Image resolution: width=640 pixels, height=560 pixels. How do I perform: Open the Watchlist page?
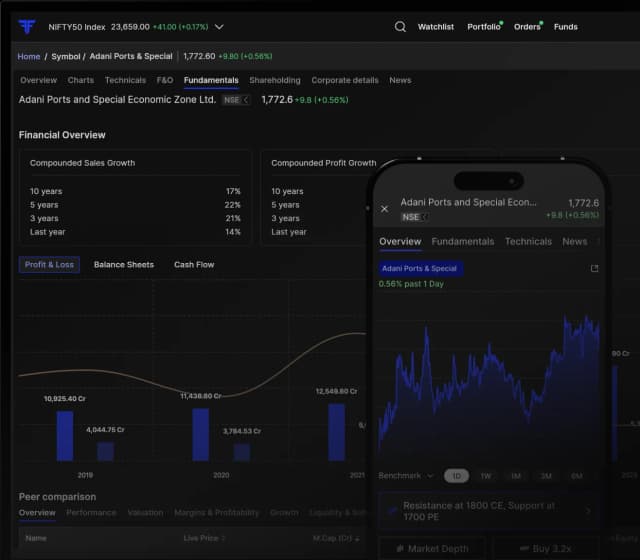436,27
